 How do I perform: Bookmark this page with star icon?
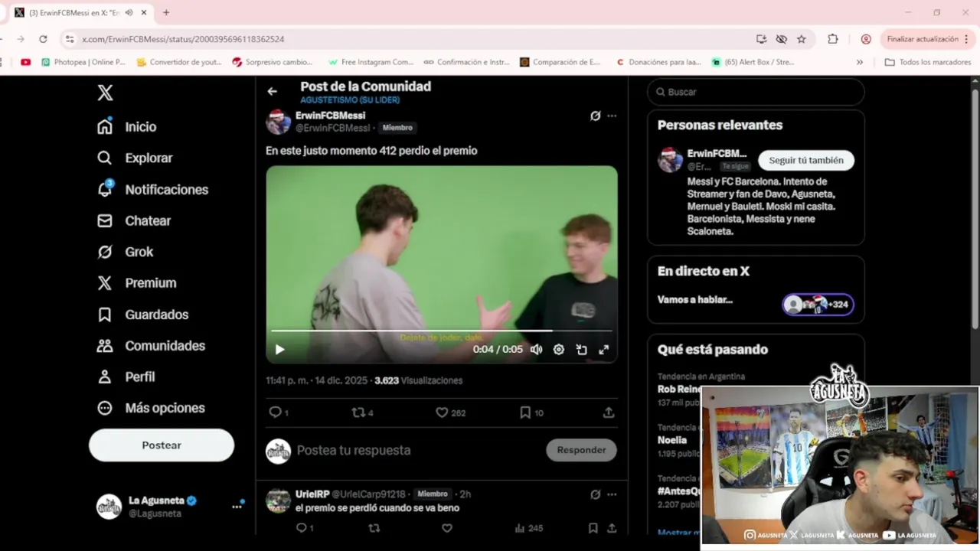point(802,39)
